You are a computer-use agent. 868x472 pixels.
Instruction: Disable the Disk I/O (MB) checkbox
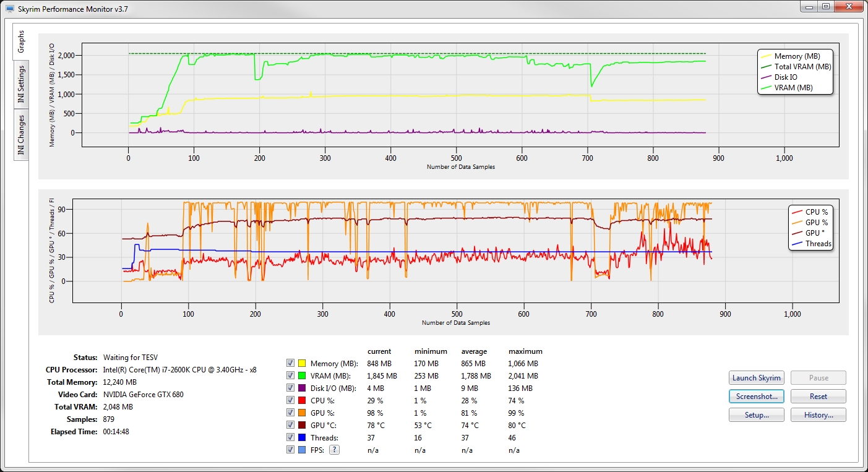click(x=290, y=388)
